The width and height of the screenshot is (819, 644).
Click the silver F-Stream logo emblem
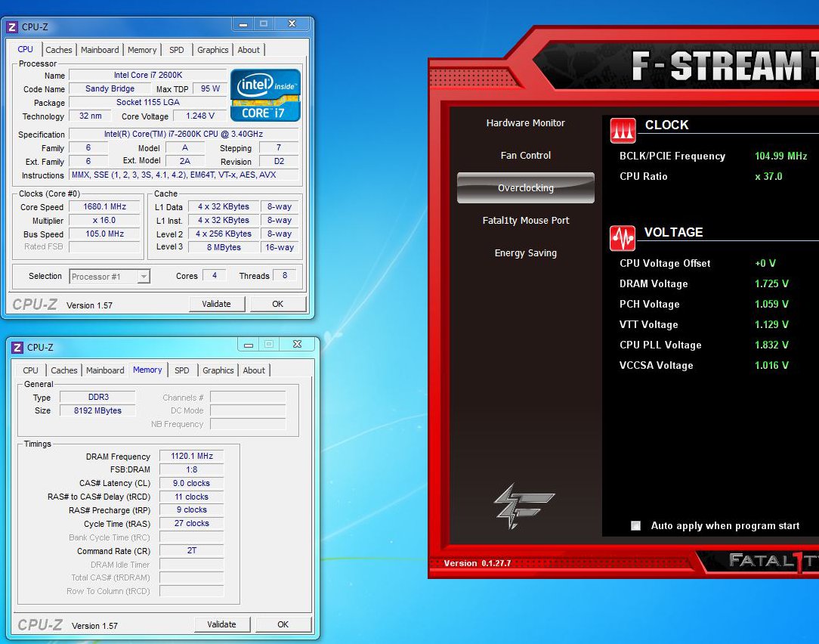[524, 505]
